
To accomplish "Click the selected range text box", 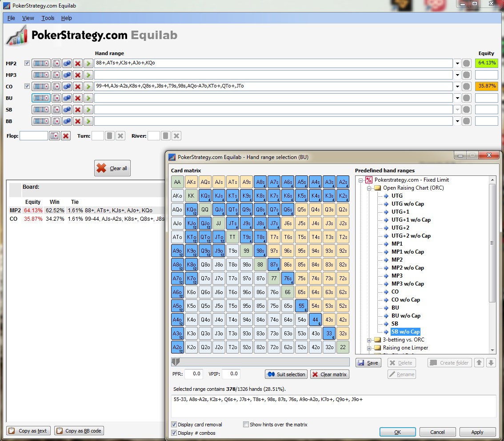I will coord(333,406).
